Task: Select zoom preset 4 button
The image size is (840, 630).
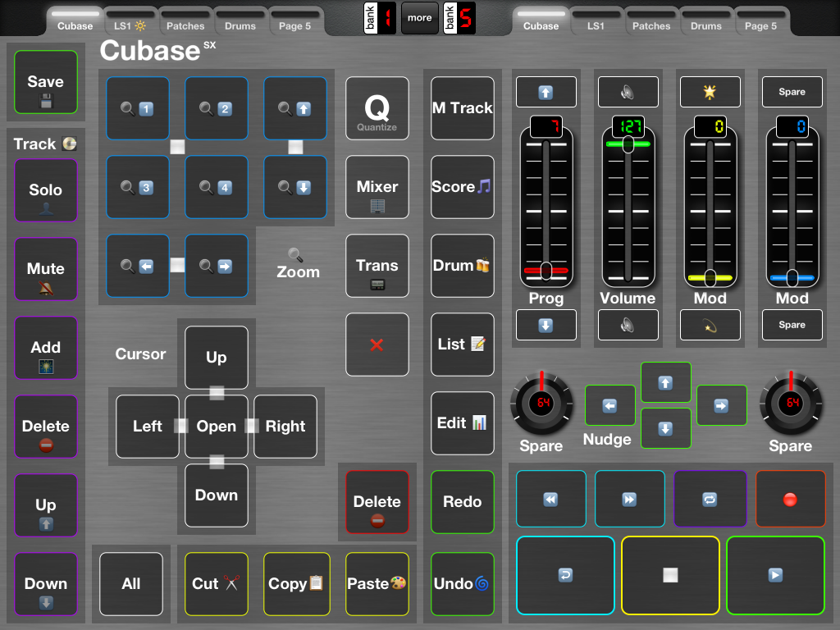Action: (x=217, y=187)
